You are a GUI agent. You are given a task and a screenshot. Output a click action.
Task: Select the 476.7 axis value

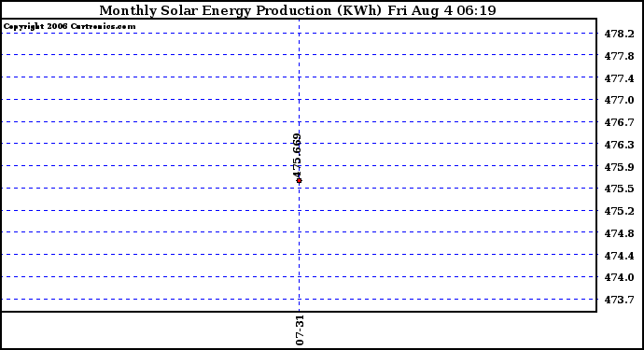619,122
